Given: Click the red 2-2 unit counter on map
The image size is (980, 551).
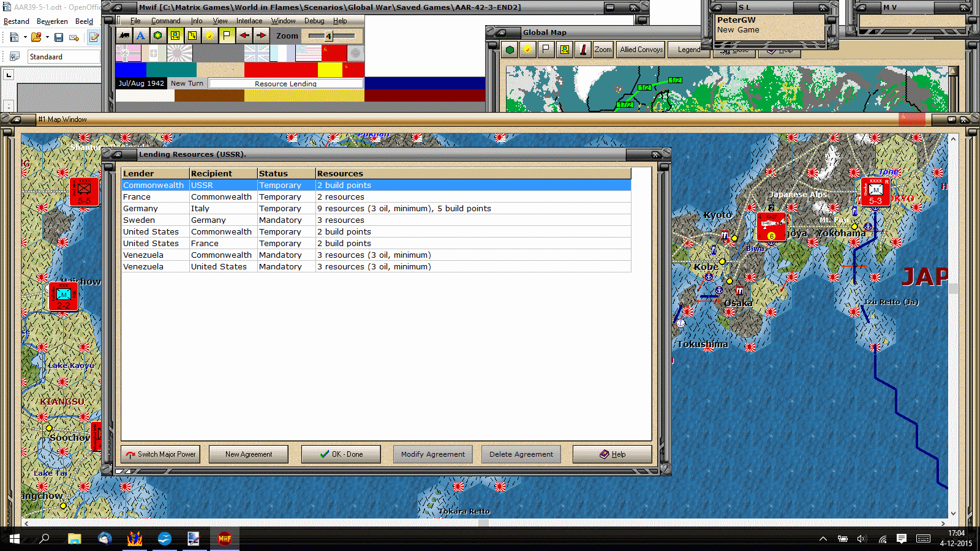Looking at the screenshot, I should (63, 296).
